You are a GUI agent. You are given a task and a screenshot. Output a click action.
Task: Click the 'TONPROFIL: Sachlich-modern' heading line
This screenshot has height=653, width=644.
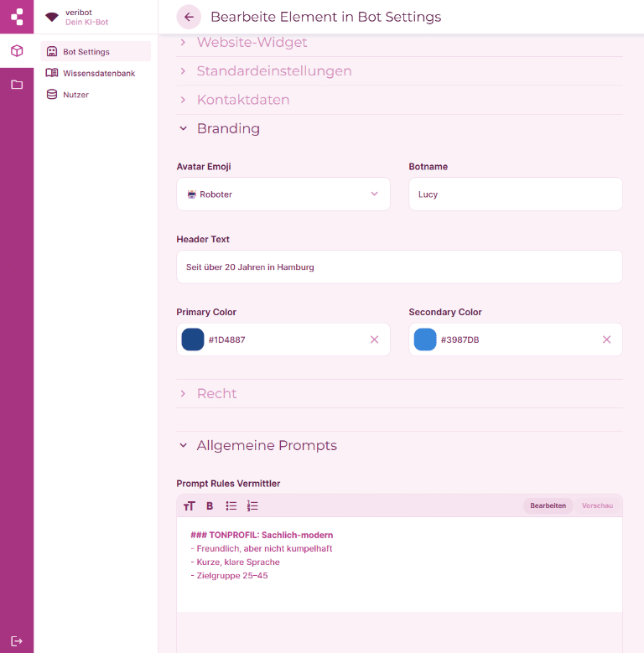point(262,535)
